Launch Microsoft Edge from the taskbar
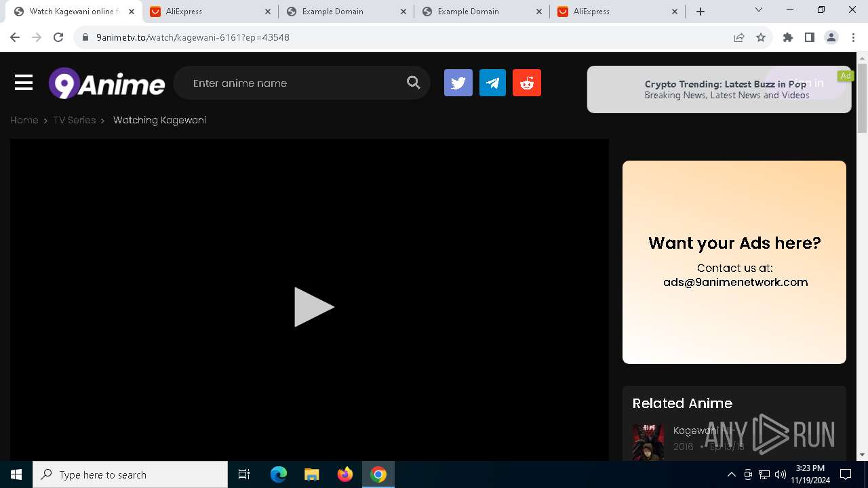 tap(279, 474)
